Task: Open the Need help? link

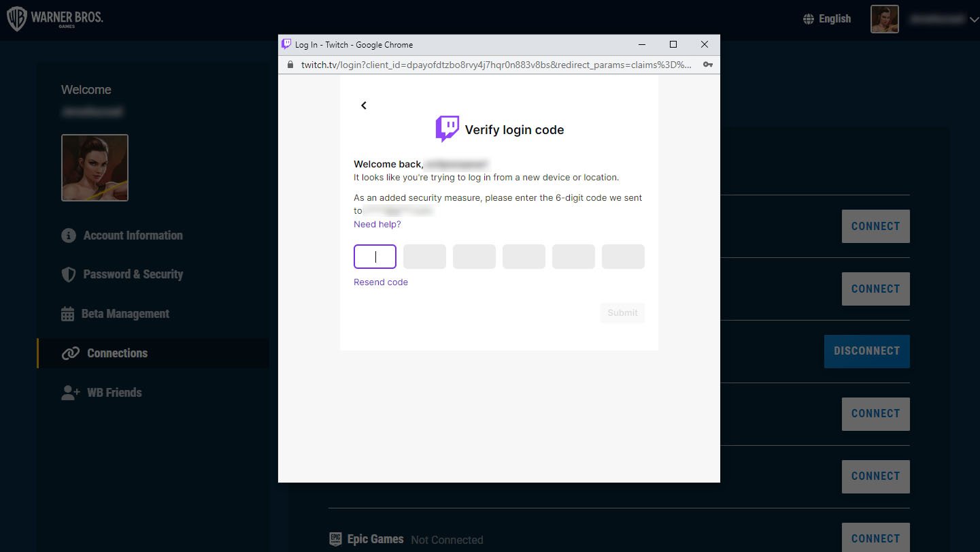Action: [x=377, y=225]
